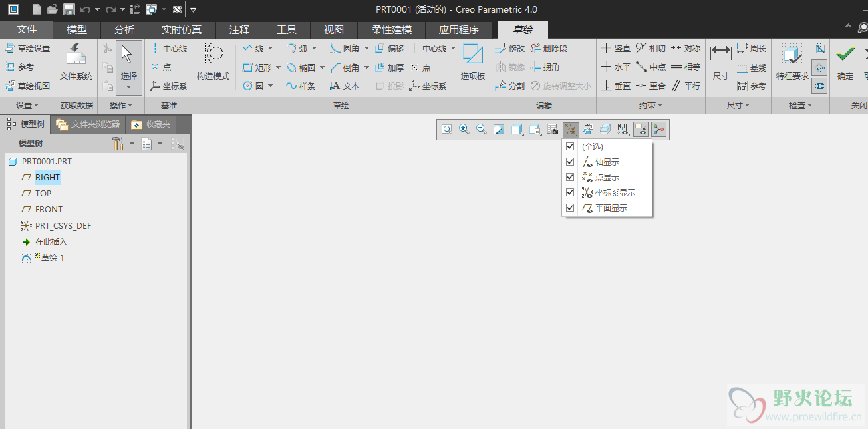The width and height of the screenshot is (868, 429).
Task: Select the Thicken (加厚) tool
Action: pos(390,67)
